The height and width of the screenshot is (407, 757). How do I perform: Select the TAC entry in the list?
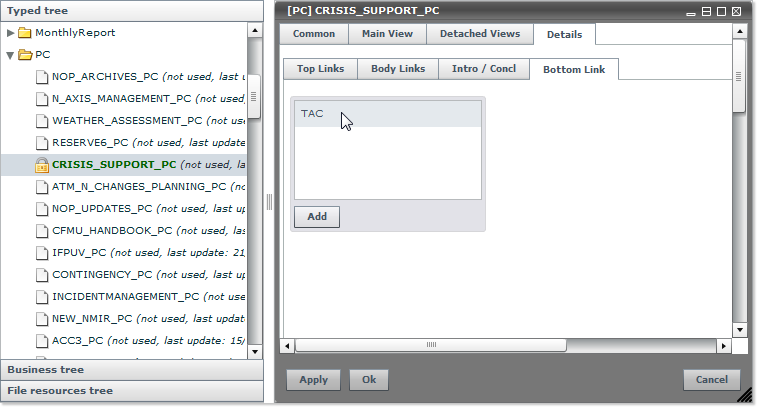pos(387,115)
